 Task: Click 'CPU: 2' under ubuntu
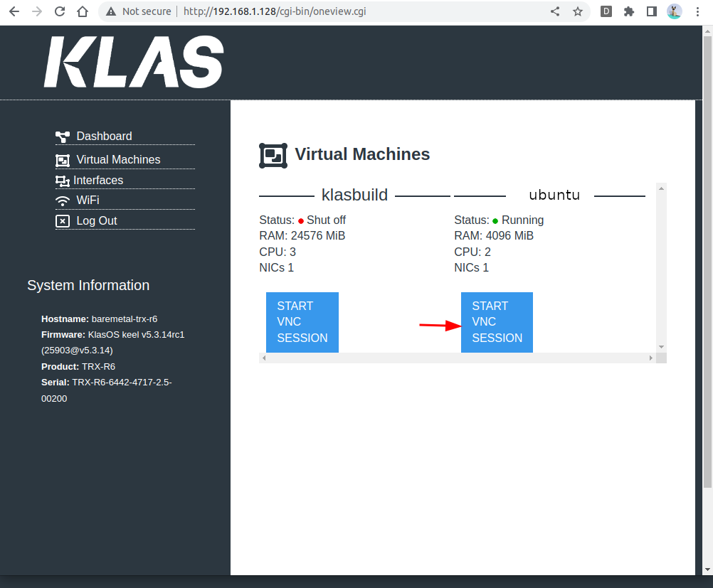(472, 252)
